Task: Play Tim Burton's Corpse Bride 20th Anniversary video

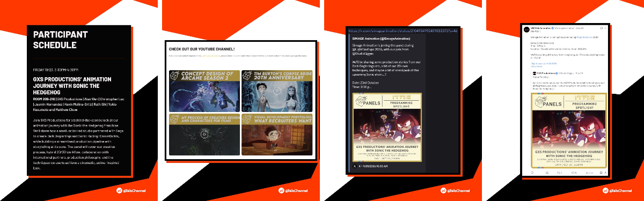Action: coord(277,92)
